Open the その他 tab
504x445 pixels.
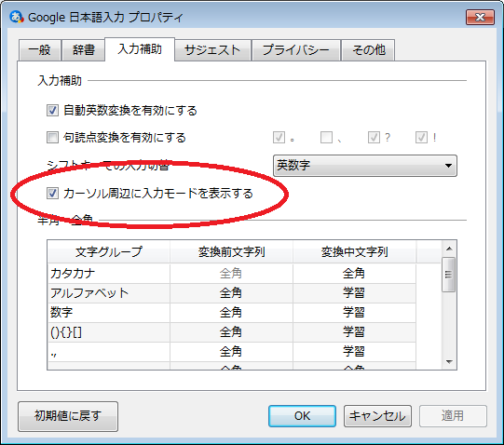[x=368, y=50]
